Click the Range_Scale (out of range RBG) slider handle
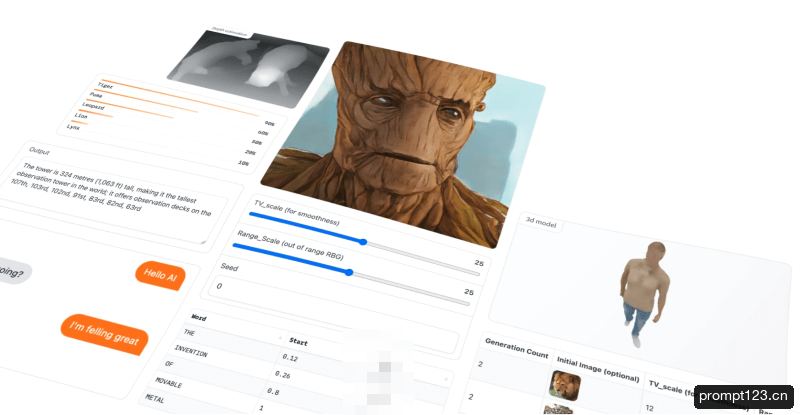This screenshot has width=800, height=415. click(x=349, y=273)
